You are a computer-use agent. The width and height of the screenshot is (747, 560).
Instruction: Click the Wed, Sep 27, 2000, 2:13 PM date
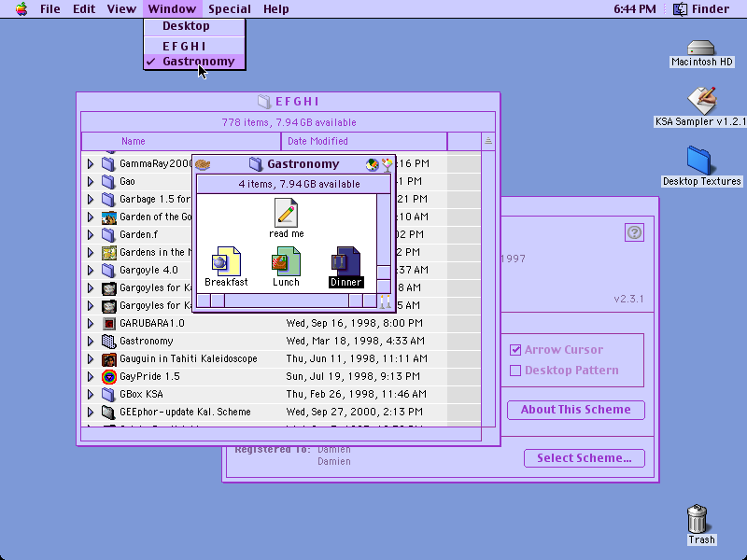click(355, 412)
